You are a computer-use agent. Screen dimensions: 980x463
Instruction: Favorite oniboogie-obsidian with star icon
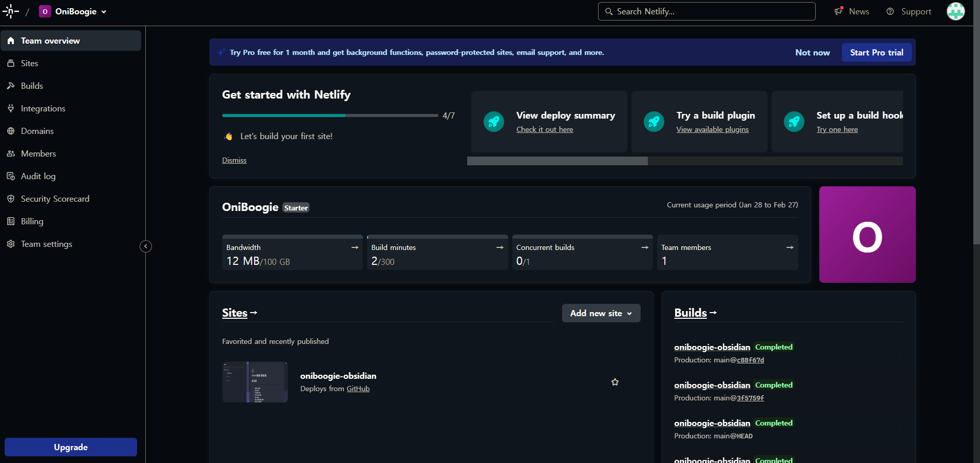coord(615,382)
